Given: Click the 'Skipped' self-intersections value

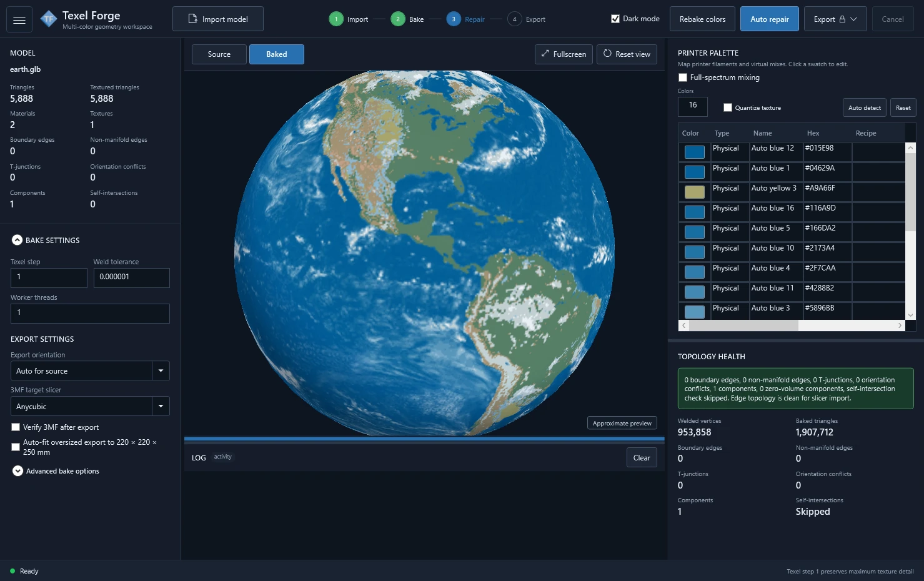Looking at the screenshot, I should coord(813,512).
